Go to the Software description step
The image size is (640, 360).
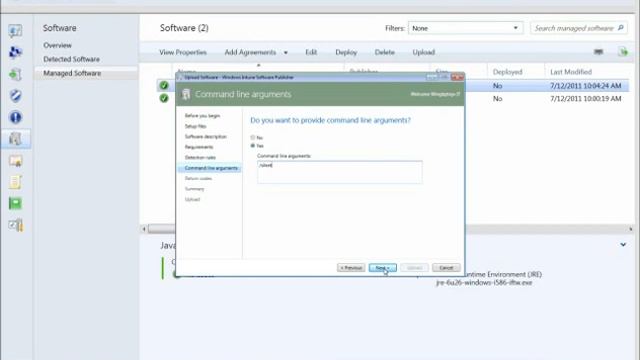205,137
